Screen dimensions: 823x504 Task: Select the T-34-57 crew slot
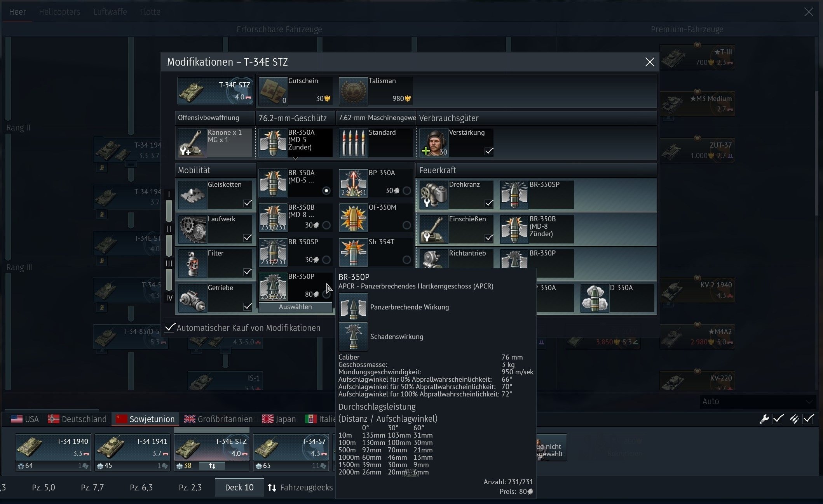[x=291, y=452]
